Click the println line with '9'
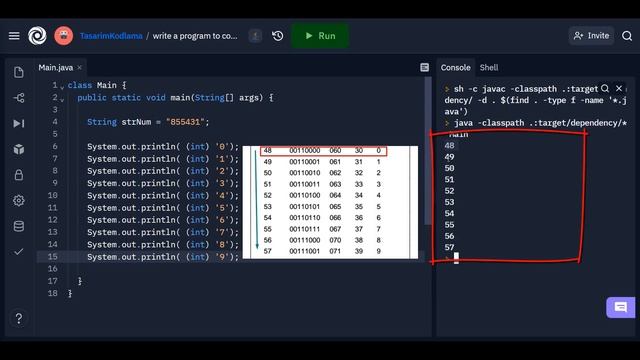This screenshot has width=640, height=360. (162, 257)
